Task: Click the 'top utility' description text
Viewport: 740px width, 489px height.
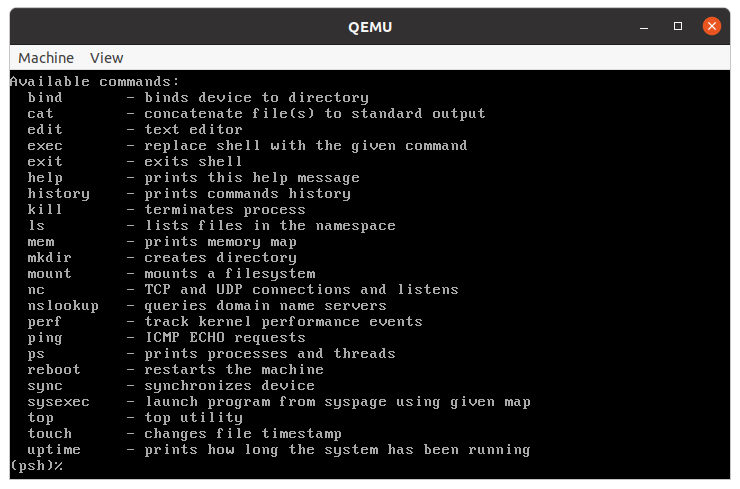Action: (193, 418)
